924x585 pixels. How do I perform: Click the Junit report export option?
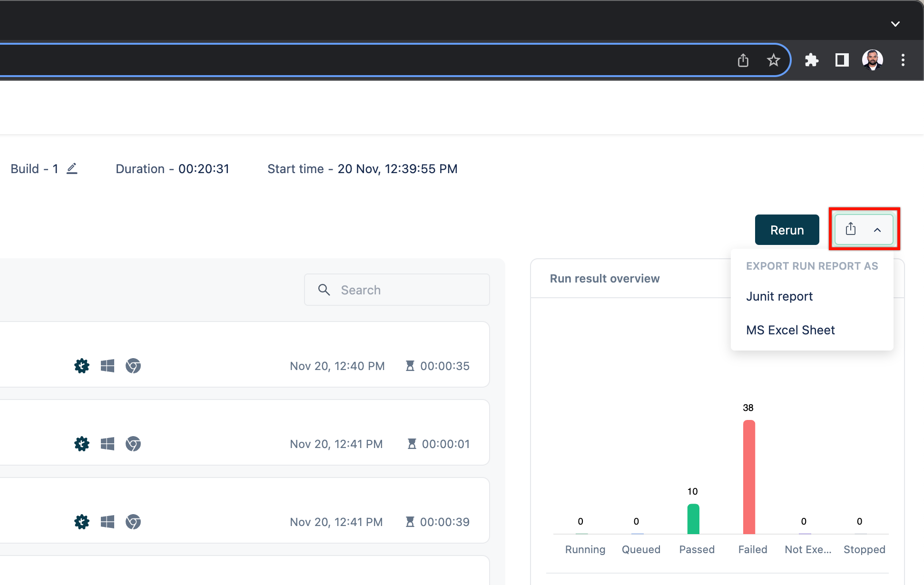point(780,296)
